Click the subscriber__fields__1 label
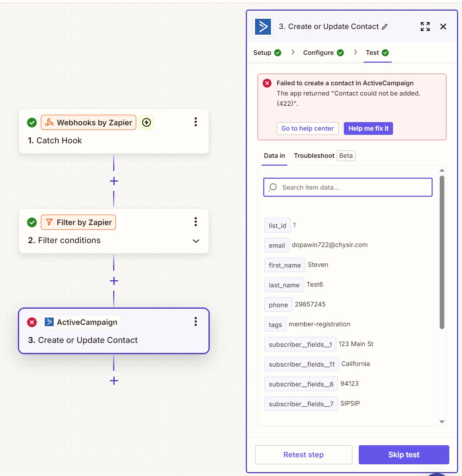Image resolution: width=462 pixels, height=476 pixels. click(300, 344)
